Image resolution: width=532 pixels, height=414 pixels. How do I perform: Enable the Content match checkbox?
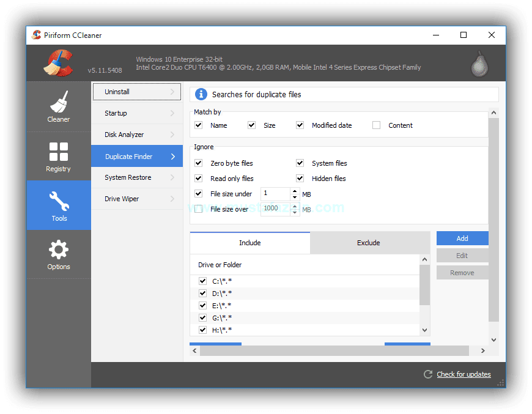tap(376, 125)
